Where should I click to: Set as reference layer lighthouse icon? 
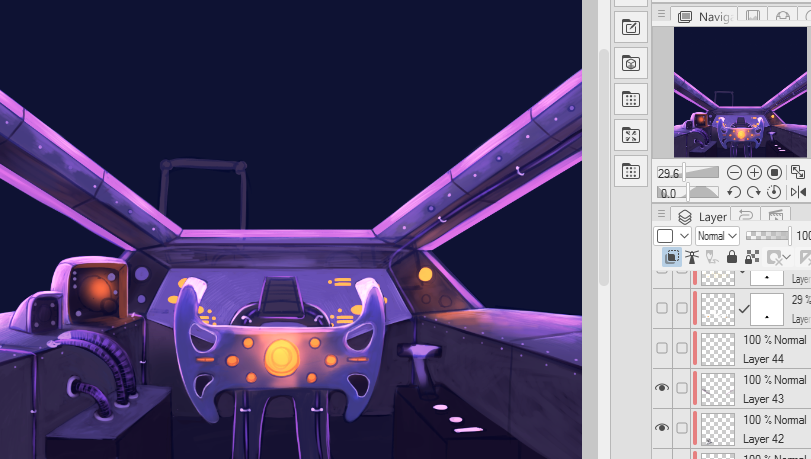692,257
